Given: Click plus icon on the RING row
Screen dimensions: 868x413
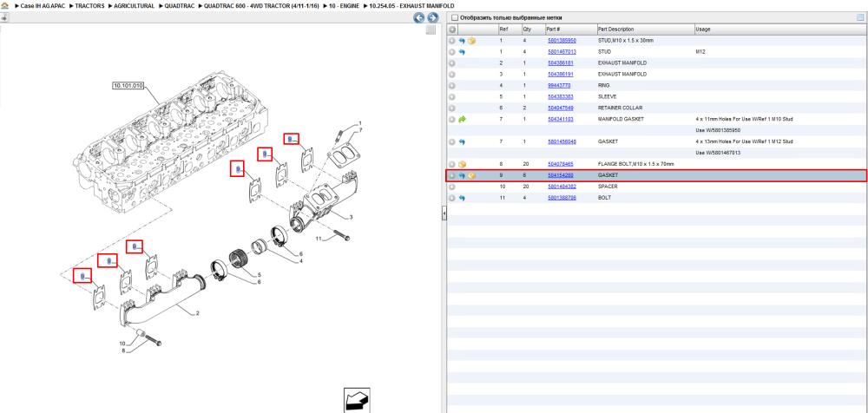Looking at the screenshot, I should click(452, 86).
